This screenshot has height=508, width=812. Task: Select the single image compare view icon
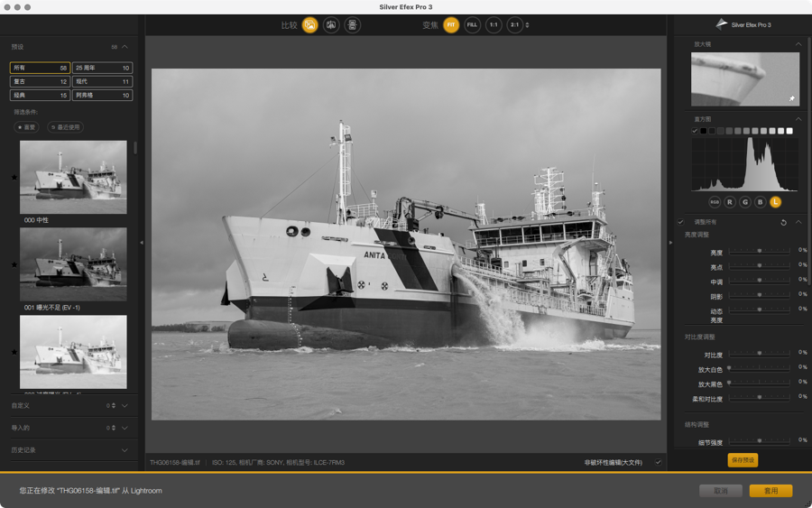point(309,25)
